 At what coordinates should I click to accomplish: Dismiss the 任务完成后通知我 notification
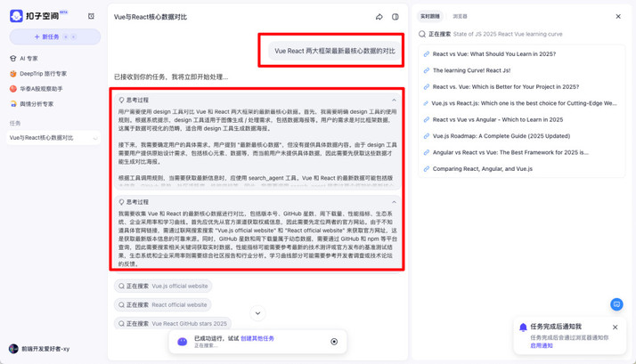tap(615, 328)
